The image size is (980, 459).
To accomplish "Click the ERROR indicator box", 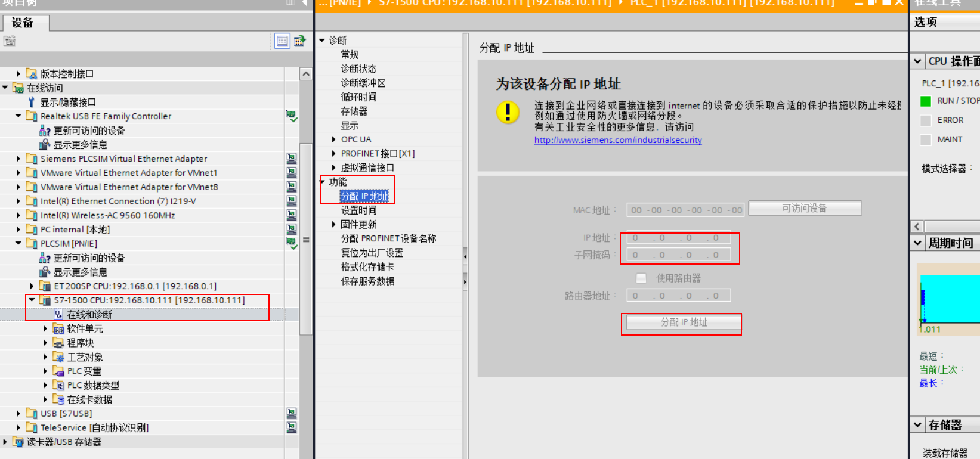I will [926, 120].
